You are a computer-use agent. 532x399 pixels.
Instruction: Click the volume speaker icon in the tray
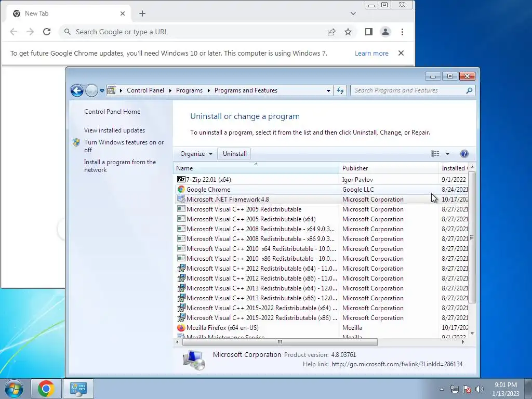[x=480, y=390]
